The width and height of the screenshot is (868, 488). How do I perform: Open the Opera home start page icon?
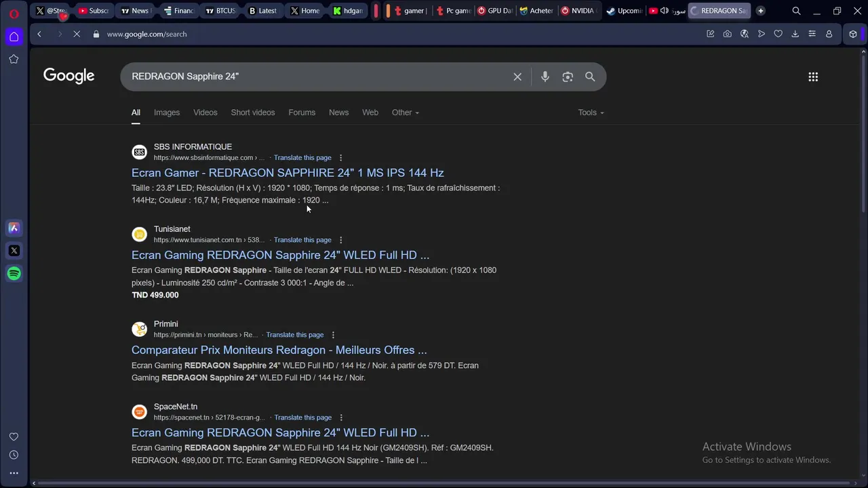click(14, 37)
